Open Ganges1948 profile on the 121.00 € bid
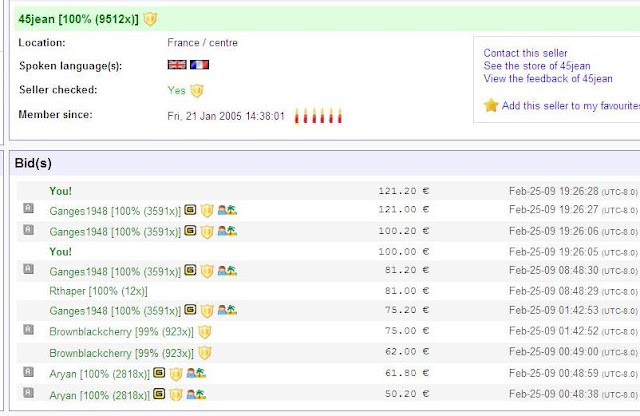This screenshot has width=640, height=416. point(115,211)
